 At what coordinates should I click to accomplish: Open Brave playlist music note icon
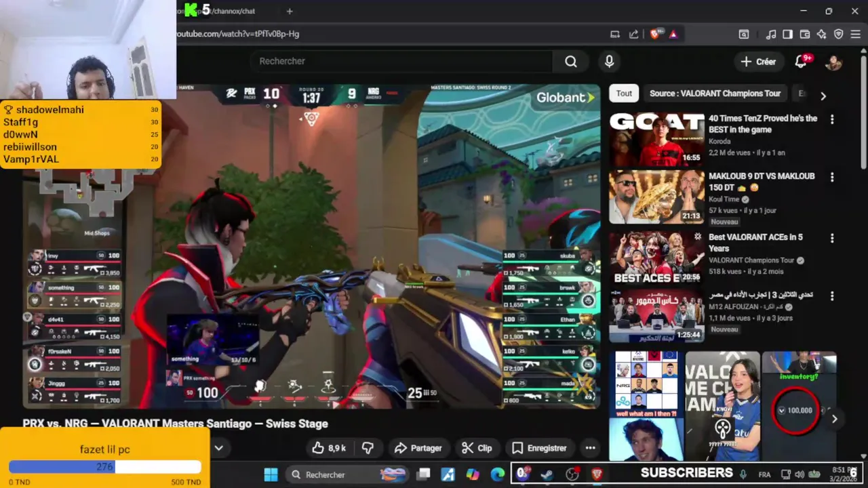tap(771, 34)
